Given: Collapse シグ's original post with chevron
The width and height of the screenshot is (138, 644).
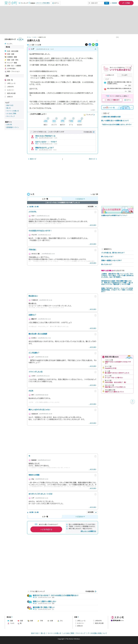Looking at the screenshot, I should 95,49.
